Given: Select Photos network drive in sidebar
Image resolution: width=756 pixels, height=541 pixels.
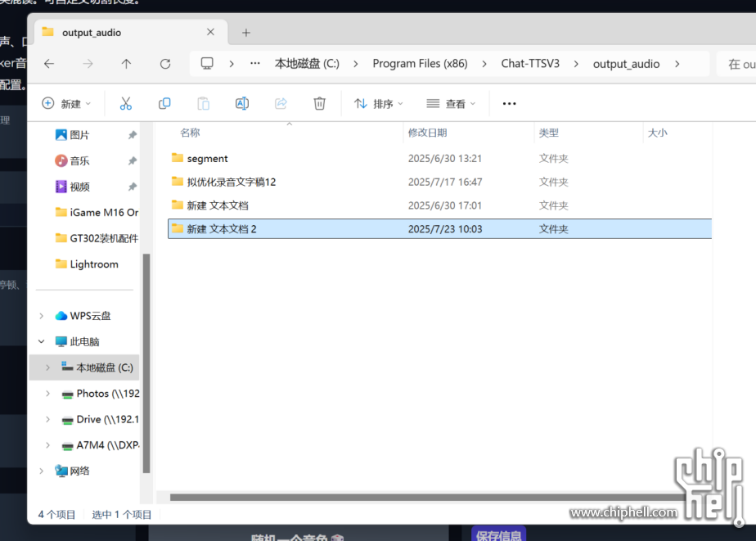Looking at the screenshot, I should point(101,394).
